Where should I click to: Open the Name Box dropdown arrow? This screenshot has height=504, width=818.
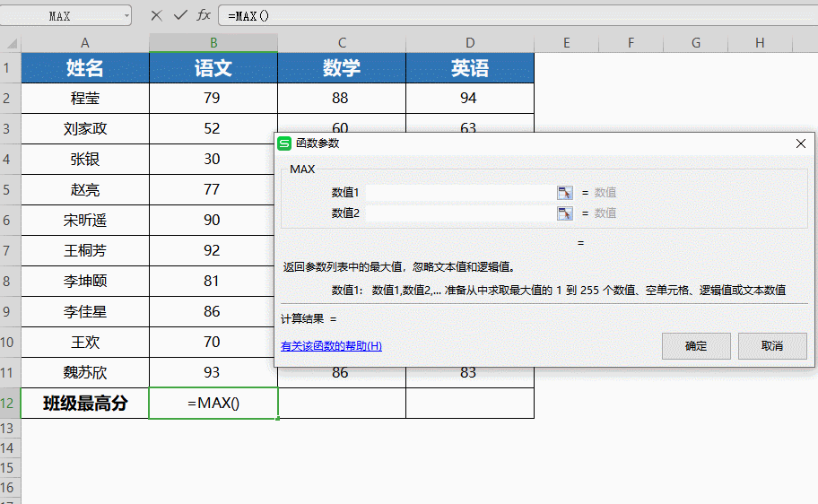[126, 16]
